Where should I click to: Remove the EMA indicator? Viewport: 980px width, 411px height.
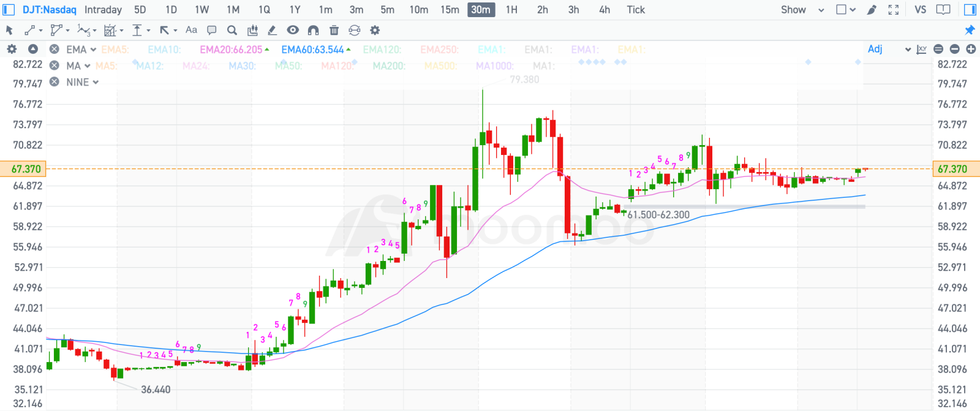point(55,49)
